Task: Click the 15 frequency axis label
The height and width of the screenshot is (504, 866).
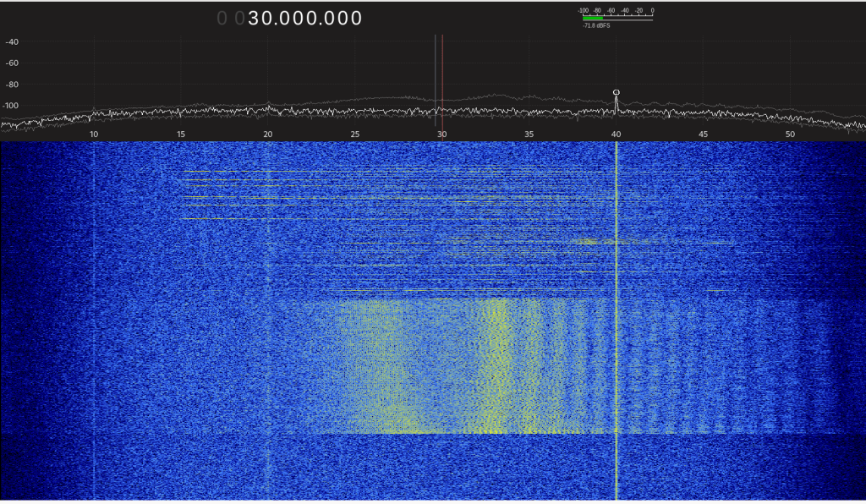Action: (x=181, y=134)
